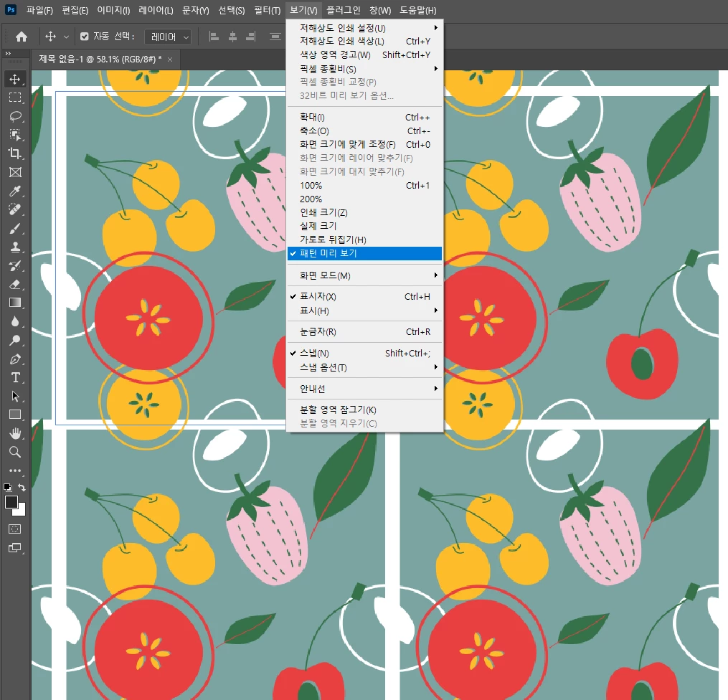728x700 pixels.
Task: Select the Rectangle shape tool
Action: [x=15, y=415]
